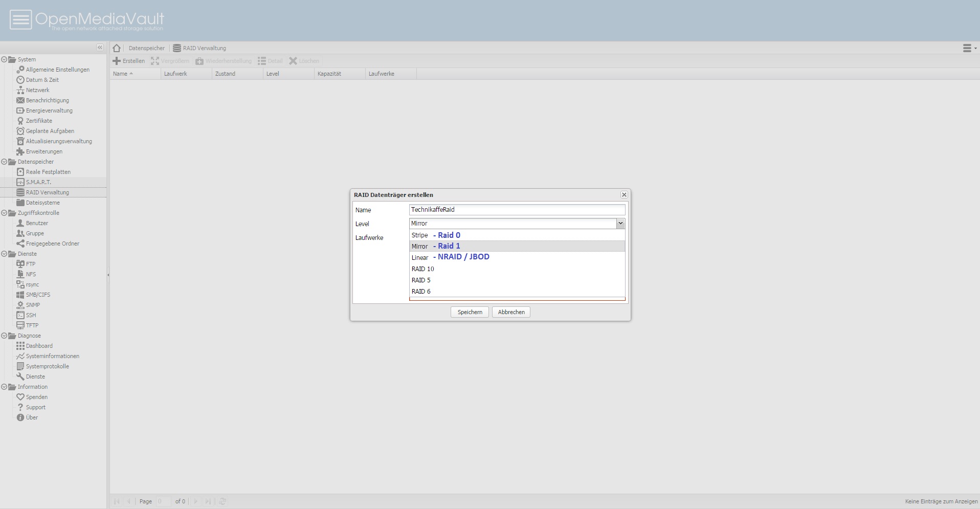Open Allgemeine Einstellungen settings icon
The height and width of the screenshot is (509, 980).
[x=20, y=70]
